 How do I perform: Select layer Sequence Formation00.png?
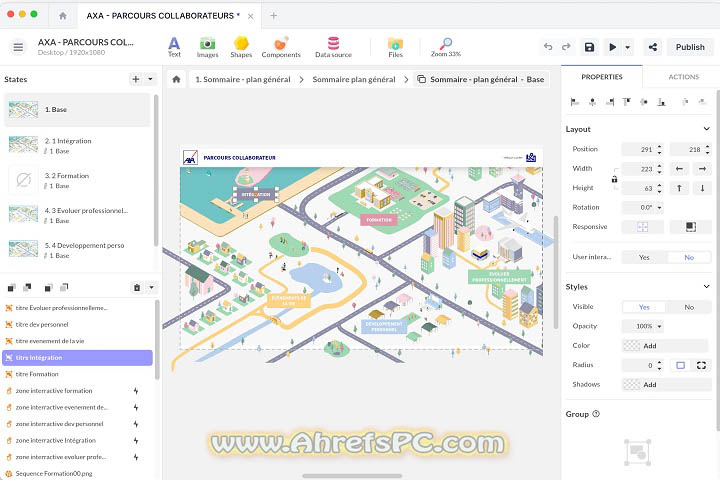coord(77,474)
